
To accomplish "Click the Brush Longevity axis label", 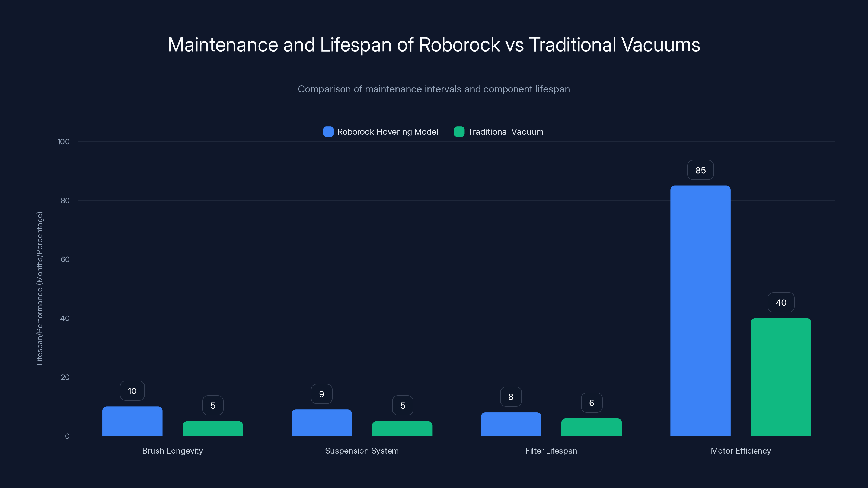I will (x=172, y=451).
